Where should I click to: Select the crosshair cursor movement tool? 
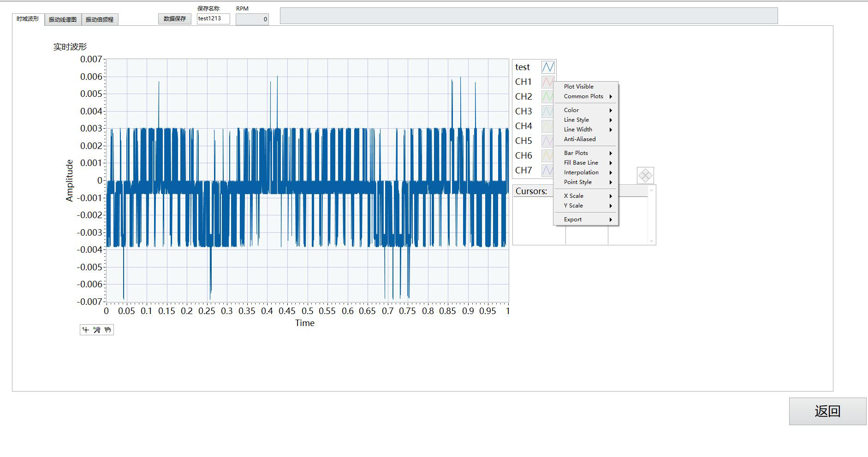[85, 330]
